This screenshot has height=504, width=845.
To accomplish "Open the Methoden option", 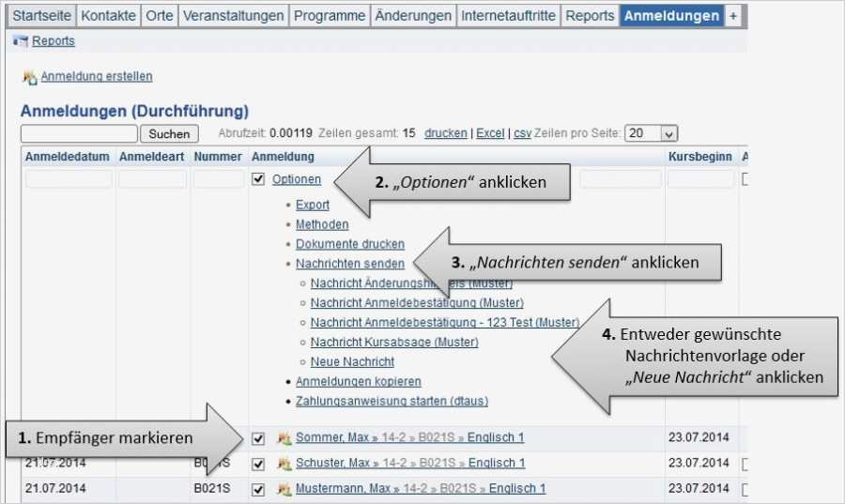I will point(322,224).
